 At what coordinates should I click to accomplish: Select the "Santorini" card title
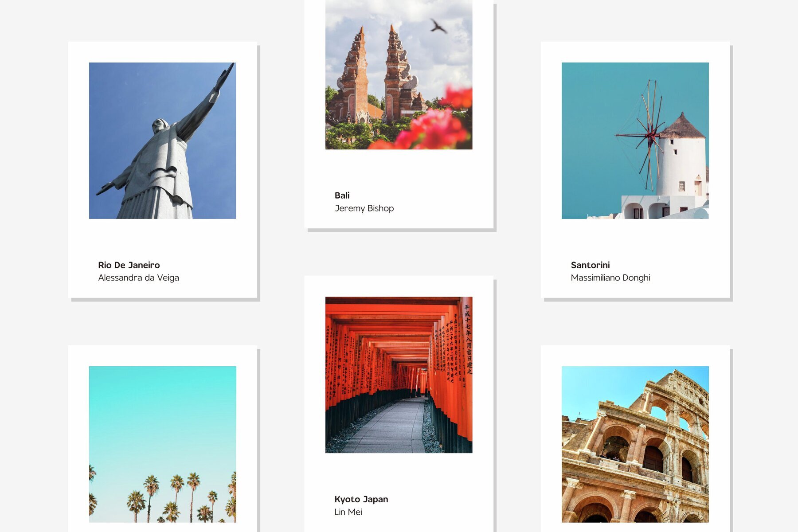(590, 265)
